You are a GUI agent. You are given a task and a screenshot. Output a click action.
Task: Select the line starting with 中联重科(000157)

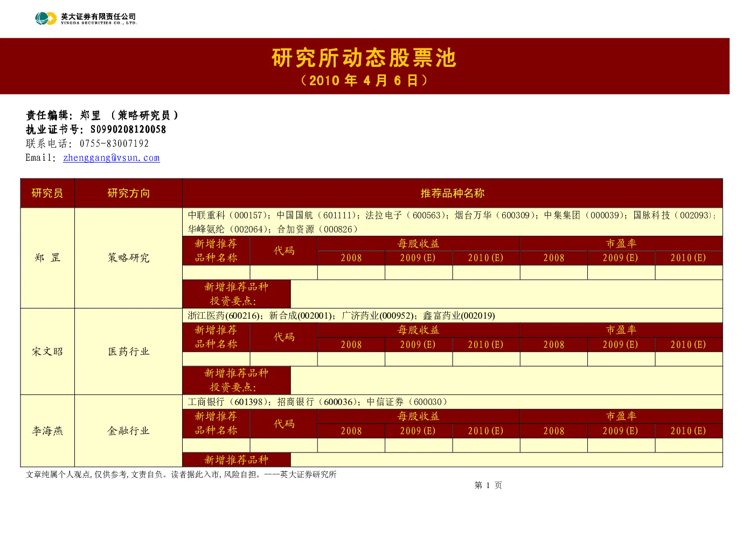tap(452, 215)
